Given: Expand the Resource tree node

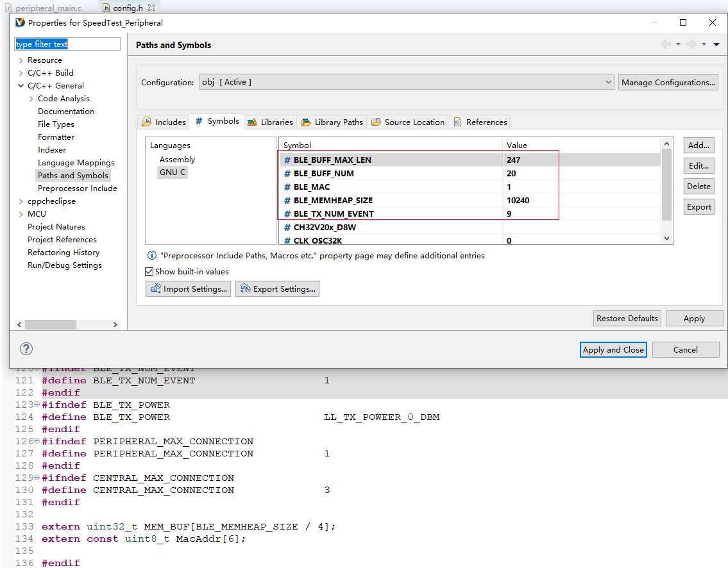Looking at the screenshot, I should (x=21, y=60).
